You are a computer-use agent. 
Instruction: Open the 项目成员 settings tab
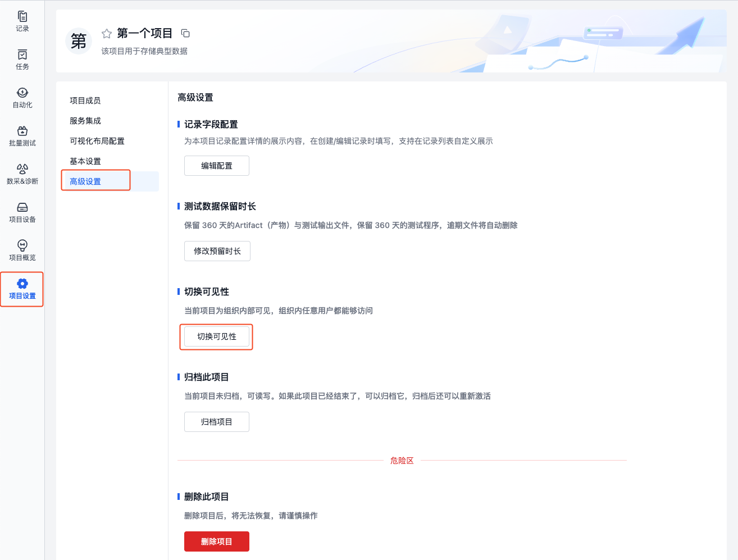pos(85,101)
